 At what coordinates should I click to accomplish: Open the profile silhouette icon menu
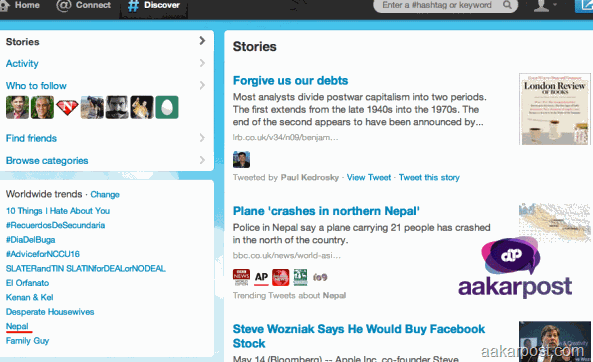click(x=542, y=5)
